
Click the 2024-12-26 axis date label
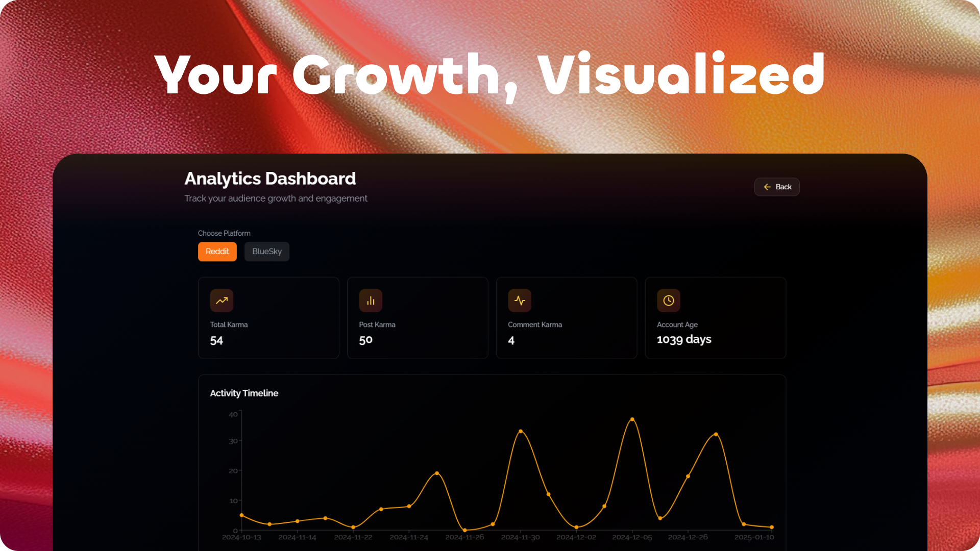[x=688, y=537]
